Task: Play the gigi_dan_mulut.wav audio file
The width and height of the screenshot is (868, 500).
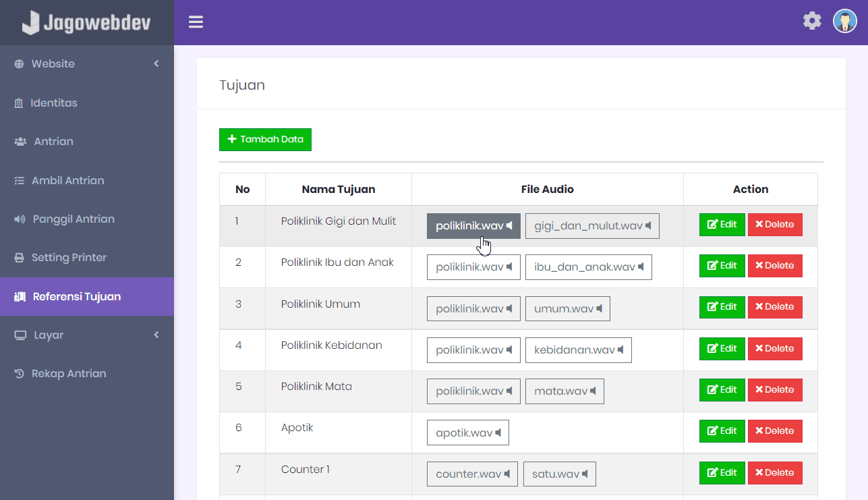Action: coord(592,226)
